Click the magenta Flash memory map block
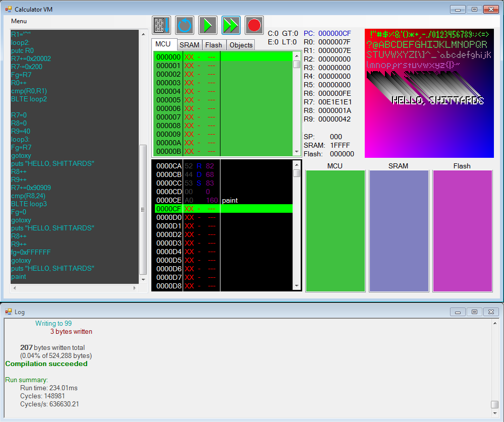This screenshot has width=504, height=422. (x=463, y=231)
